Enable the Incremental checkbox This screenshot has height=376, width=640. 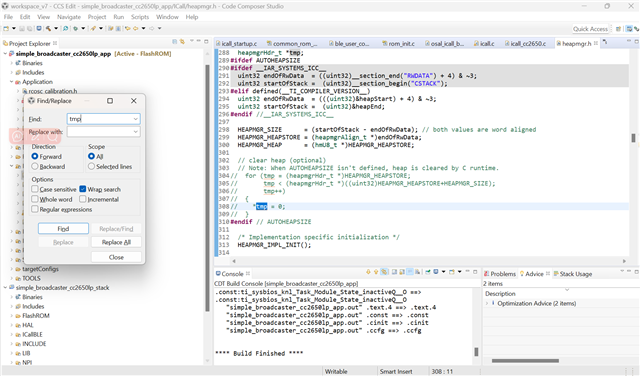point(83,199)
